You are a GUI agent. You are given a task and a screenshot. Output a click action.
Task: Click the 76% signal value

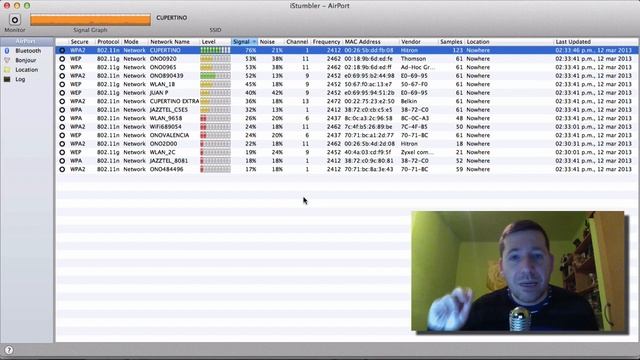[x=250, y=50]
